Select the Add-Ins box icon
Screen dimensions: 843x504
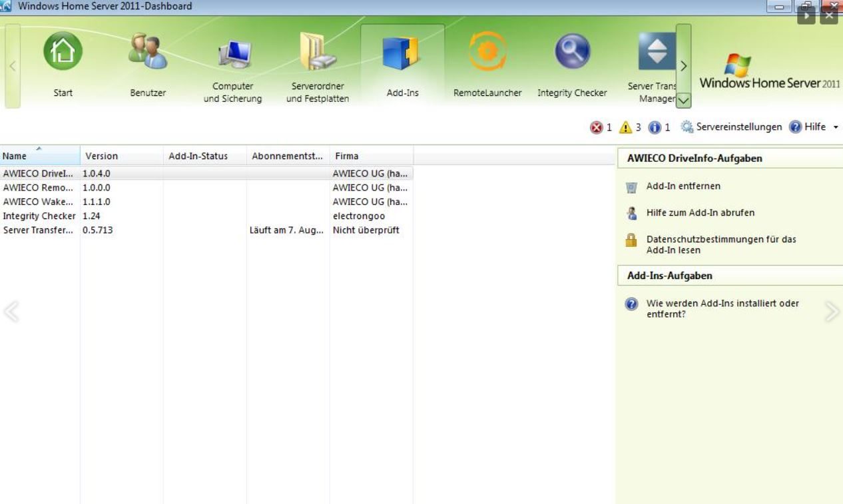coord(400,53)
